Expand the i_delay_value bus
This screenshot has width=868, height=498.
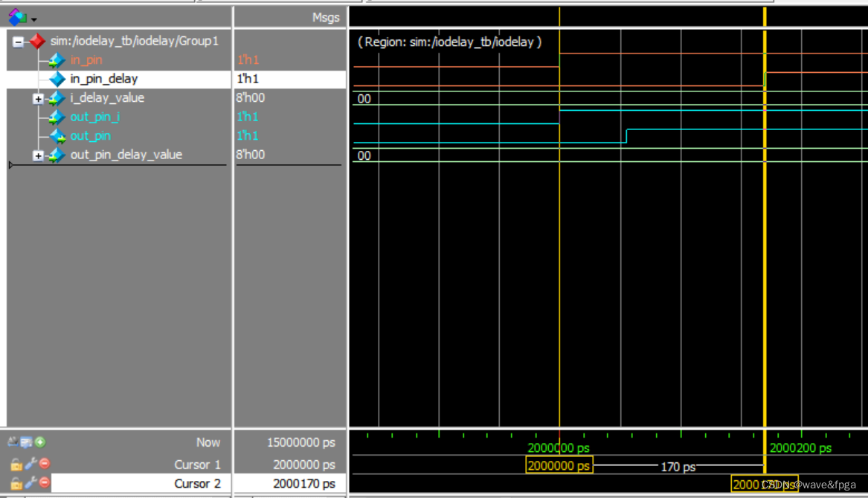click(38, 99)
